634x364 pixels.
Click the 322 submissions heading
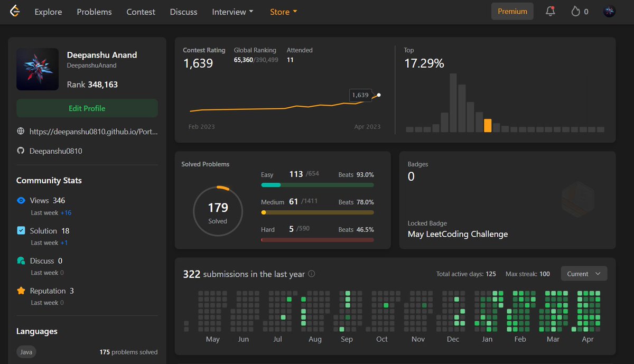coord(244,274)
